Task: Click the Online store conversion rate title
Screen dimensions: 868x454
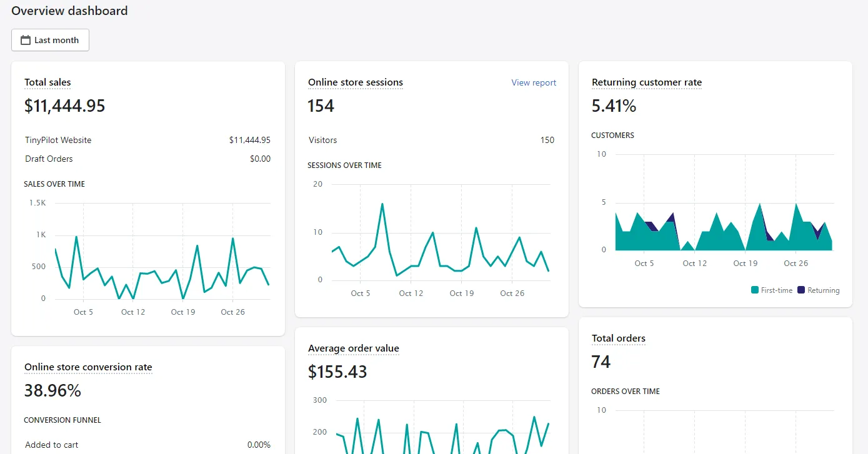Action: (87, 367)
